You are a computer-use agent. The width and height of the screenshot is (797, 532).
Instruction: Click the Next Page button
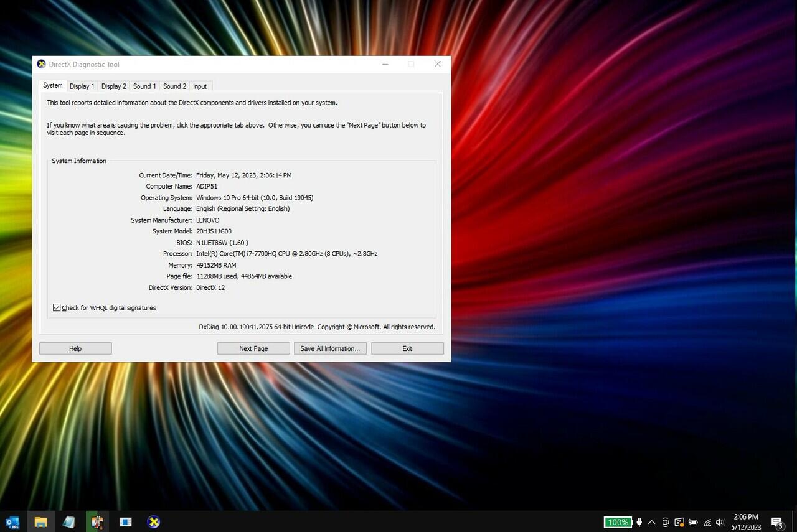pyautogui.click(x=253, y=348)
